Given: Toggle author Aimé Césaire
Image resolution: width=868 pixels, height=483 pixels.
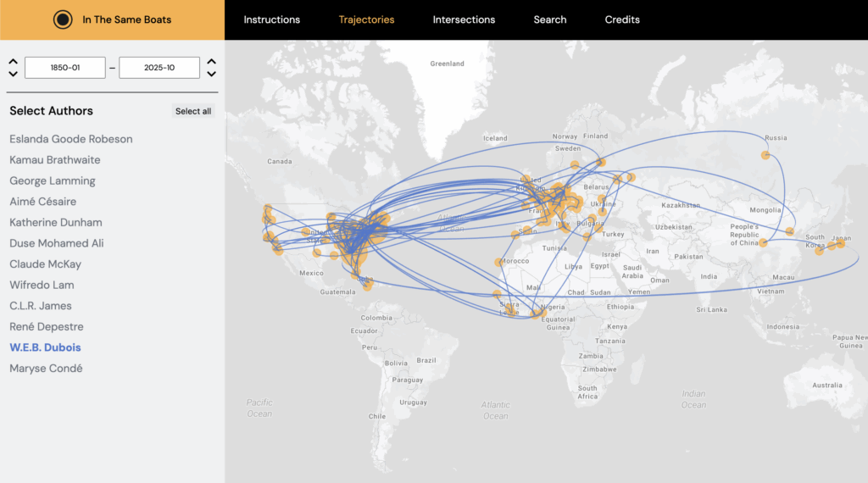Looking at the screenshot, I should pyautogui.click(x=42, y=202).
